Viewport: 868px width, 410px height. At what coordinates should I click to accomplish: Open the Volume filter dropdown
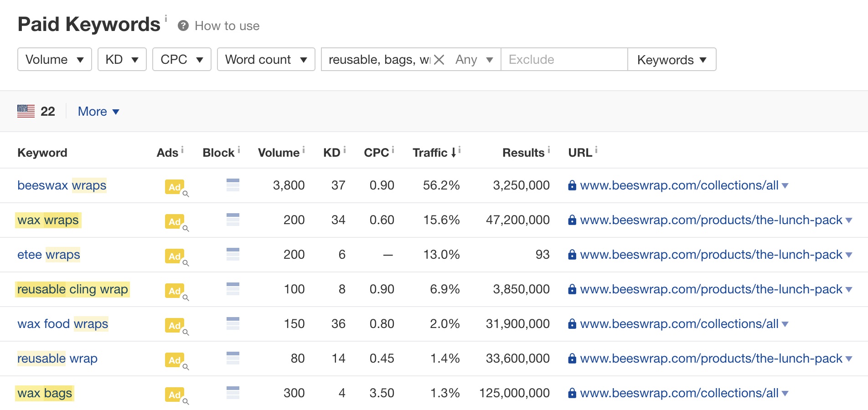[x=55, y=60]
